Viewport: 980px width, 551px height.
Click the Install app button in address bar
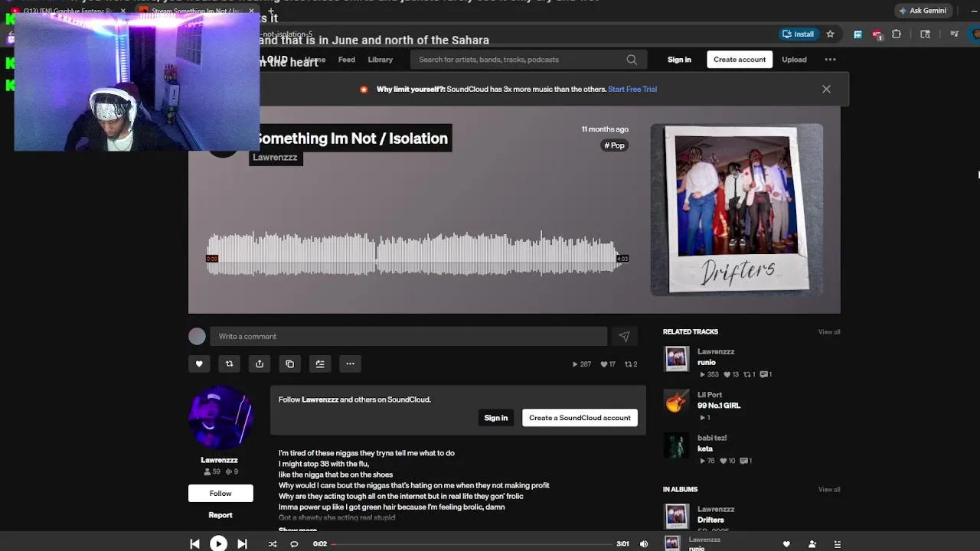[798, 34]
